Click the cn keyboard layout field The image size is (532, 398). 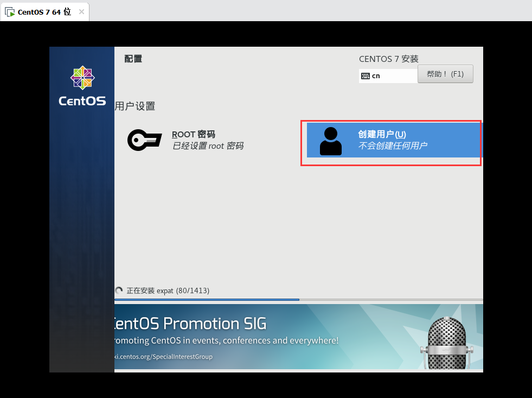coord(388,75)
